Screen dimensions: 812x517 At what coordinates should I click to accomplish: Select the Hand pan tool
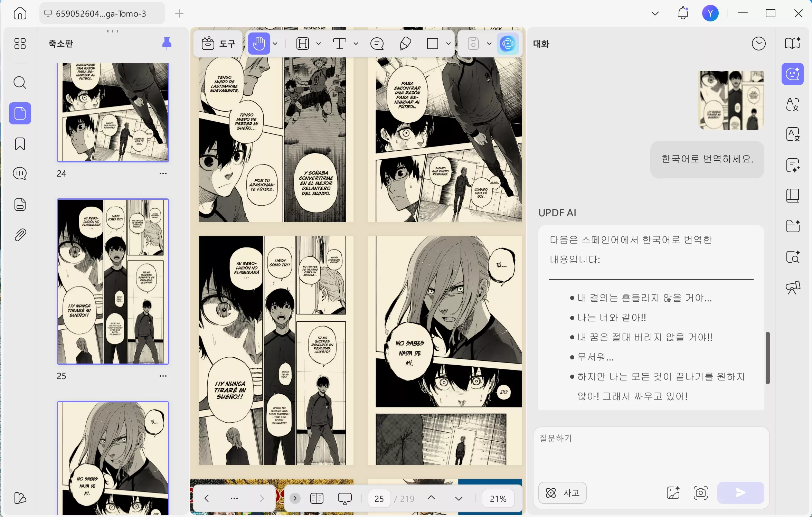(259, 44)
